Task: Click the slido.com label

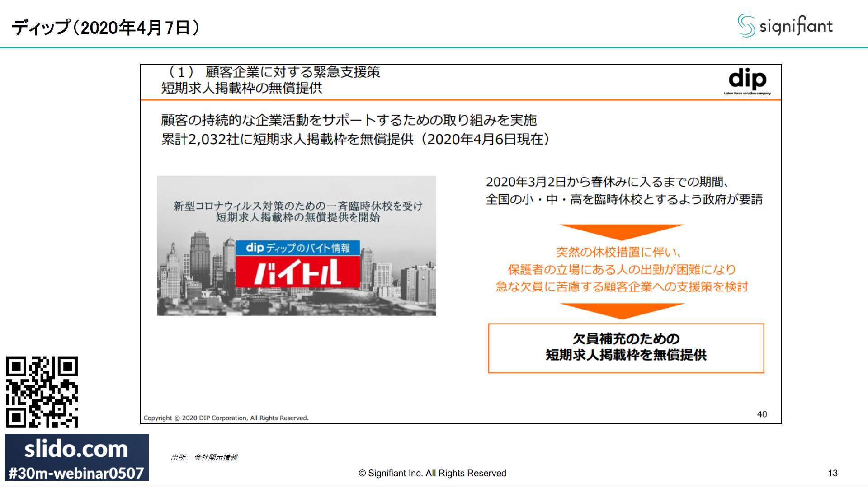Action: click(x=76, y=449)
